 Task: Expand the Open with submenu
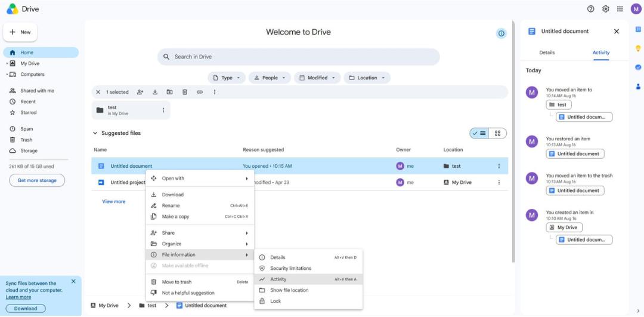200,178
